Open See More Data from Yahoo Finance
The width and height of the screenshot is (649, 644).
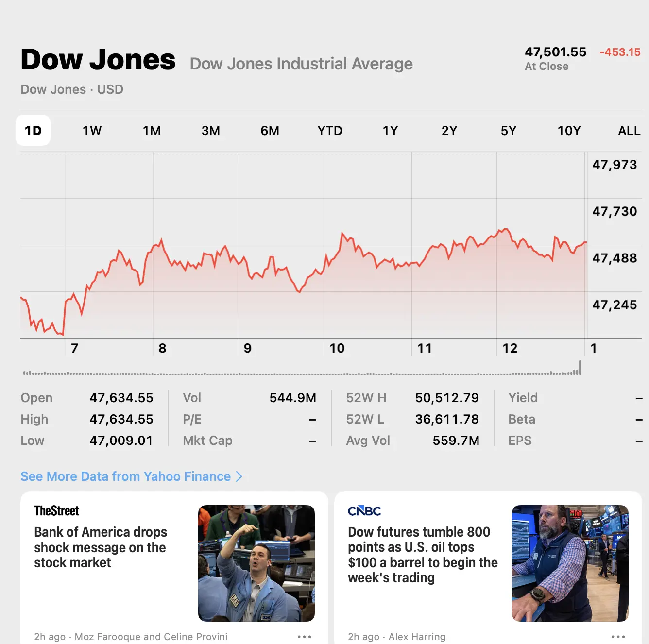coord(124,477)
